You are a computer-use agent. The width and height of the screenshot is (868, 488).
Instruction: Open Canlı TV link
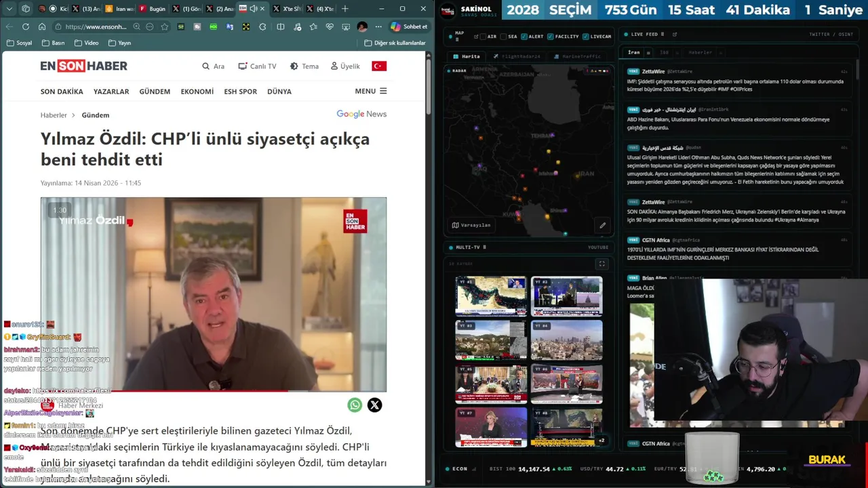click(257, 66)
